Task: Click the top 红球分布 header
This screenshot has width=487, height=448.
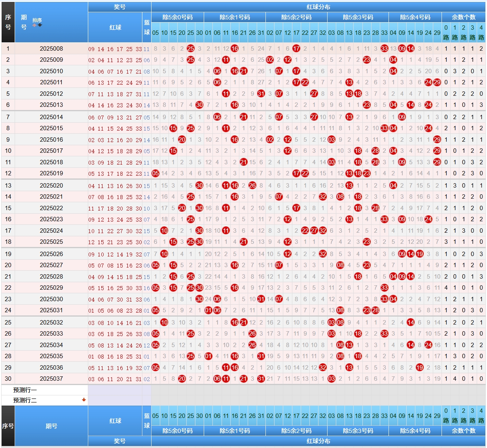Action: (x=318, y=7)
